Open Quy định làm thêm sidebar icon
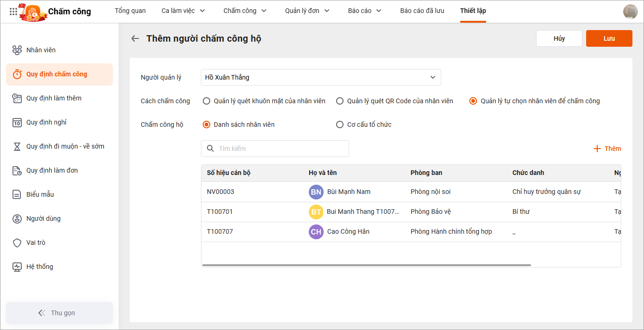 click(17, 98)
